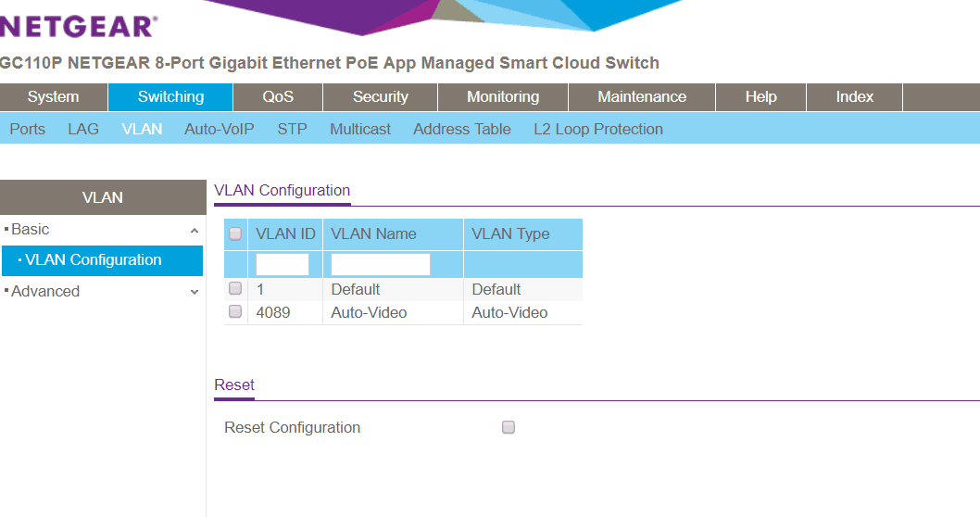Open L2 Loop Protection submenu
The image size is (980, 517).
point(597,130)
